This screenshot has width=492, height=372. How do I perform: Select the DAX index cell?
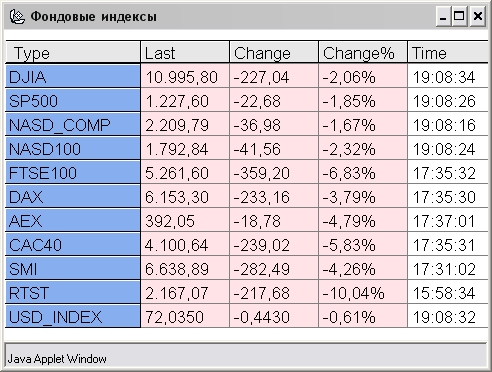pyautogui.click(x=73, y=197)
